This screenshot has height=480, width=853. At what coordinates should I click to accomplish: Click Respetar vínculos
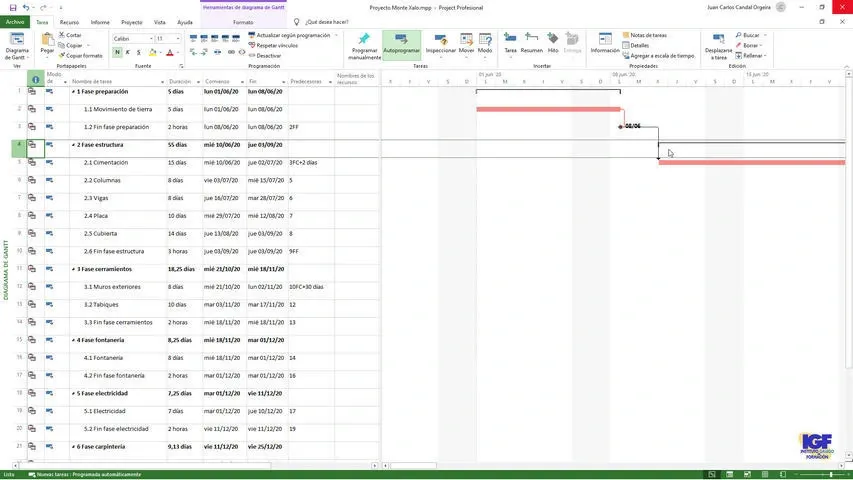273,45
